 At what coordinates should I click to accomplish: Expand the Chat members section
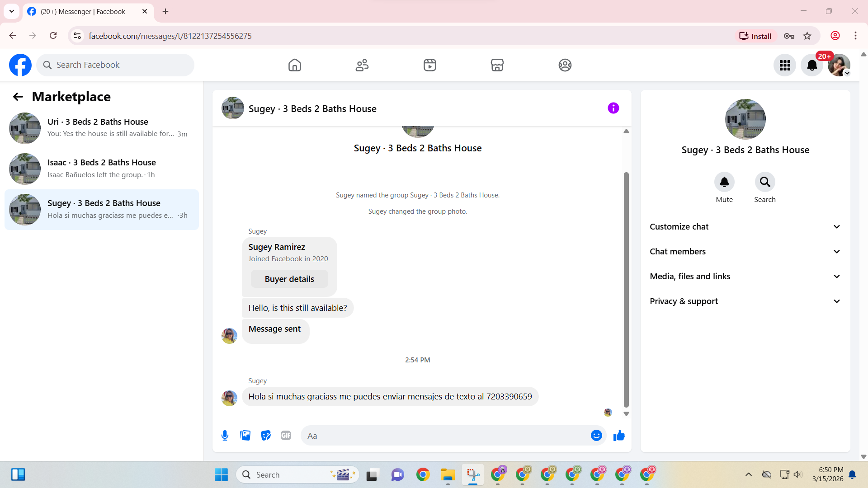(745, 252)
